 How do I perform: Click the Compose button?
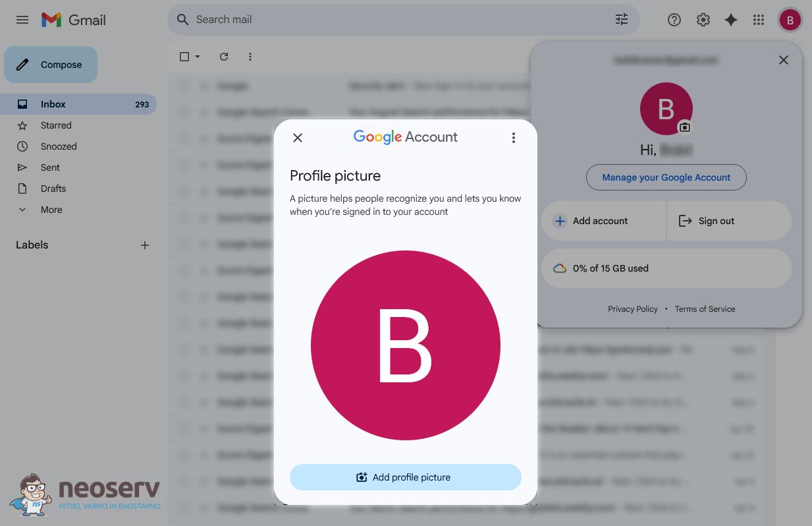(51, 65)
